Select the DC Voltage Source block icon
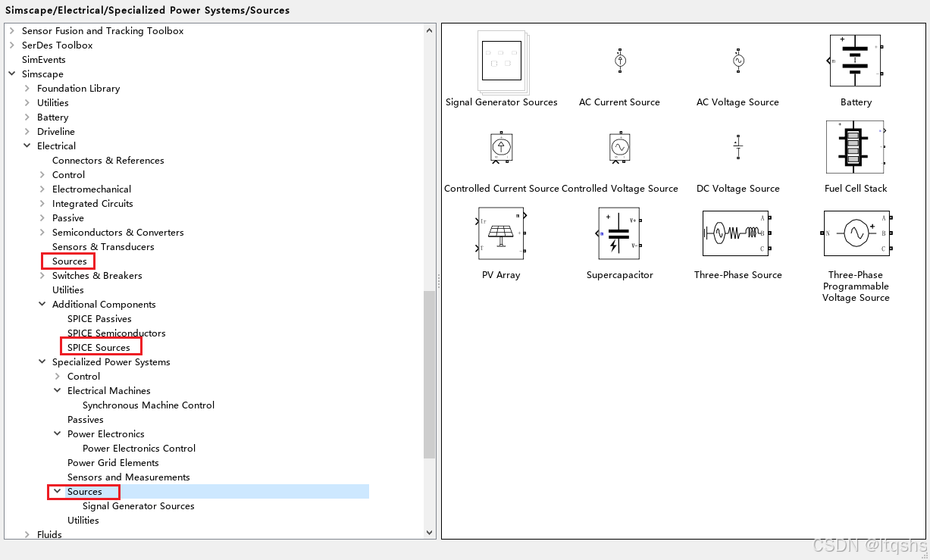Screen dimensions: 930x560 [x=737, y=147]
